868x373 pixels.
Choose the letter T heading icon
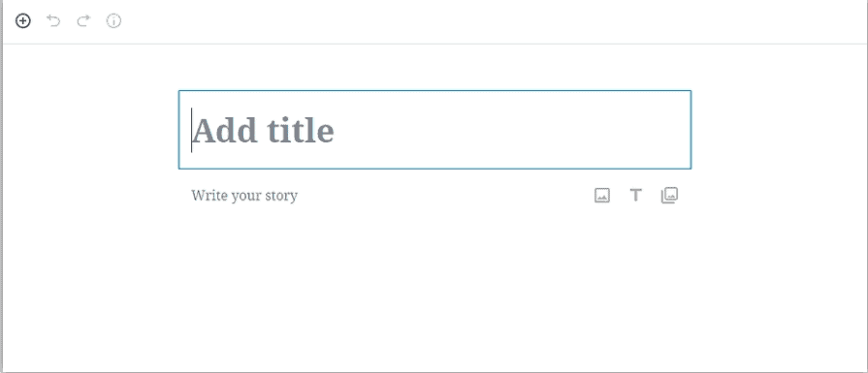636,195
